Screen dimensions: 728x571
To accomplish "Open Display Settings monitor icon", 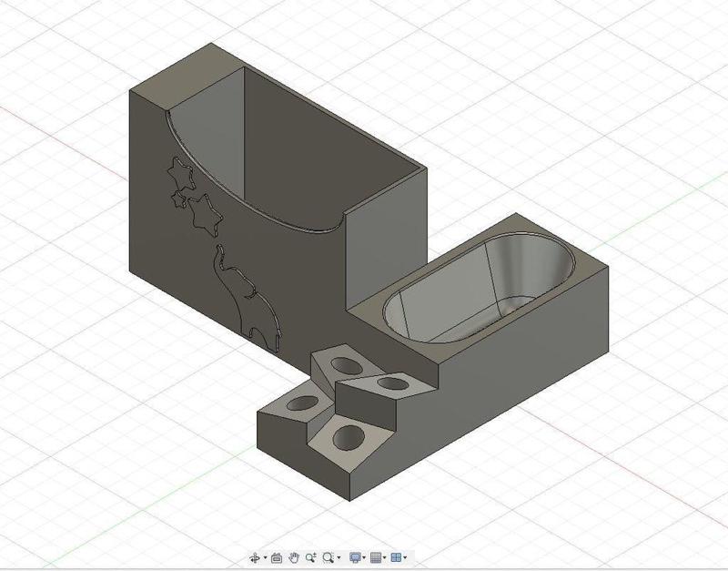I will pyautogui.click(x=355, y=557).
